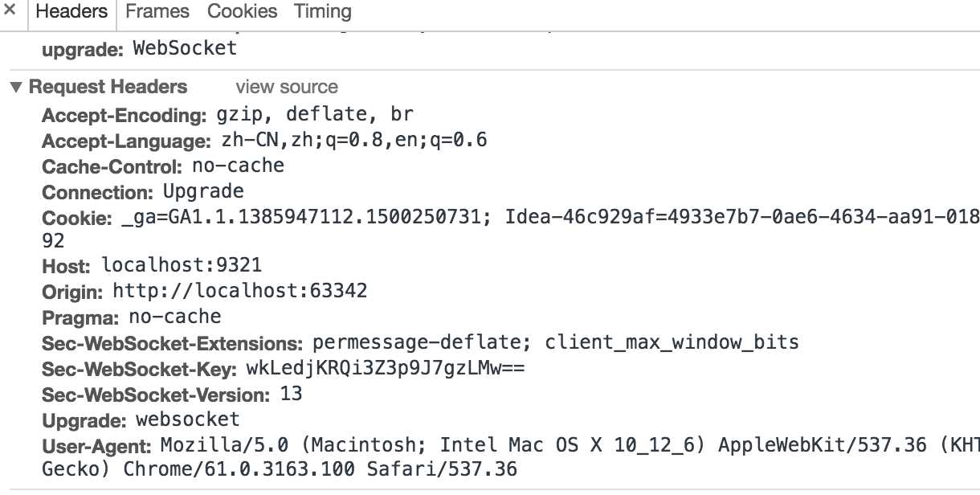Select the Pragma header label
This screenshot has width=980, height=495.
pyautogui.click(x=80, y=317)
